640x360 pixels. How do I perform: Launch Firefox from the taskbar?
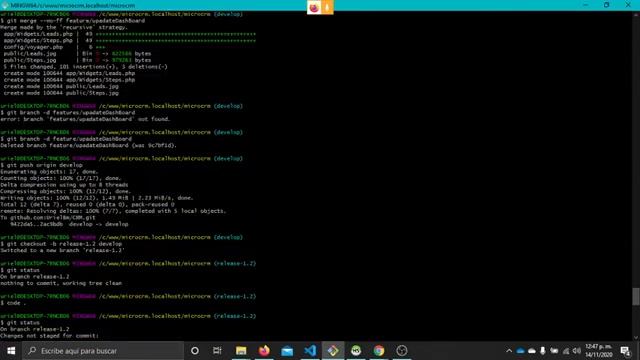pyautogui.click(x=264, y=351)
